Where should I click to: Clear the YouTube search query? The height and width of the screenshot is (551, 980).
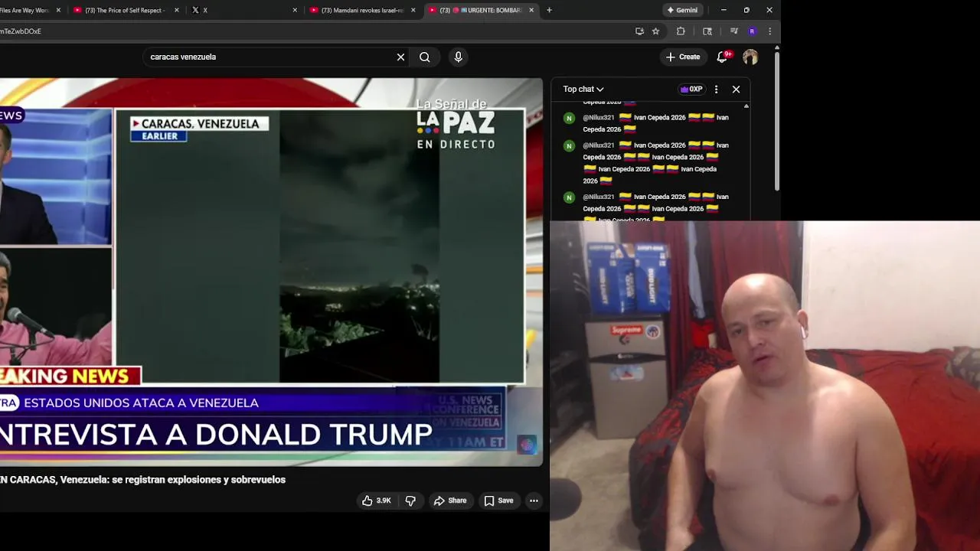pyautogui.click(x=400, y=57)
